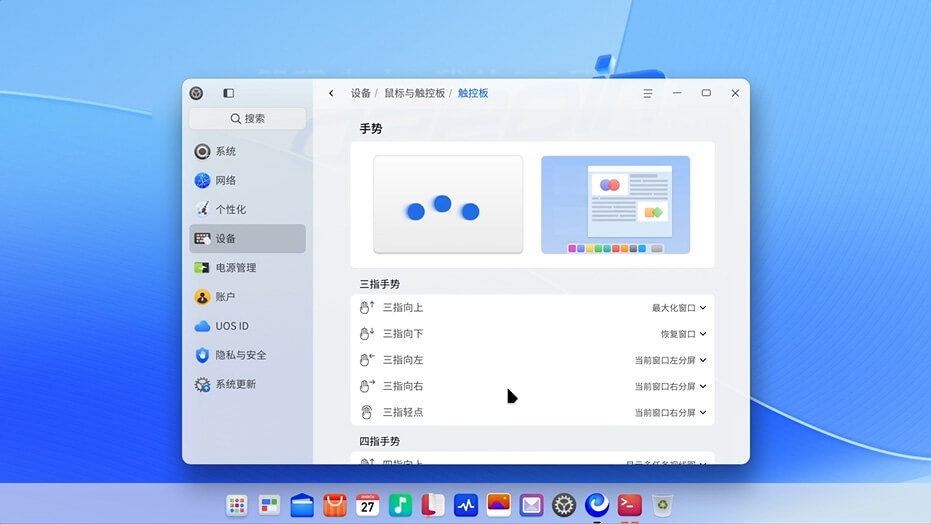This screenshot has height=524, width=931.
Task: Click the 三指轻点 tap gesture icon
Action: click(366, 412)
